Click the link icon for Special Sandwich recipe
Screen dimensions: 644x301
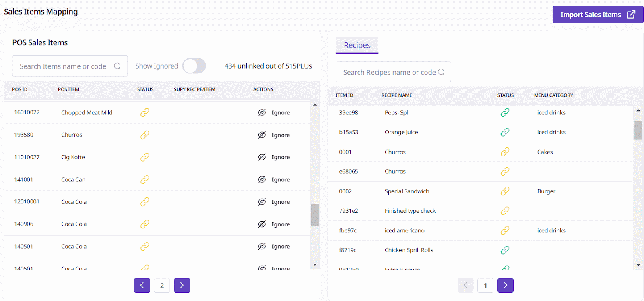(505, 191)
